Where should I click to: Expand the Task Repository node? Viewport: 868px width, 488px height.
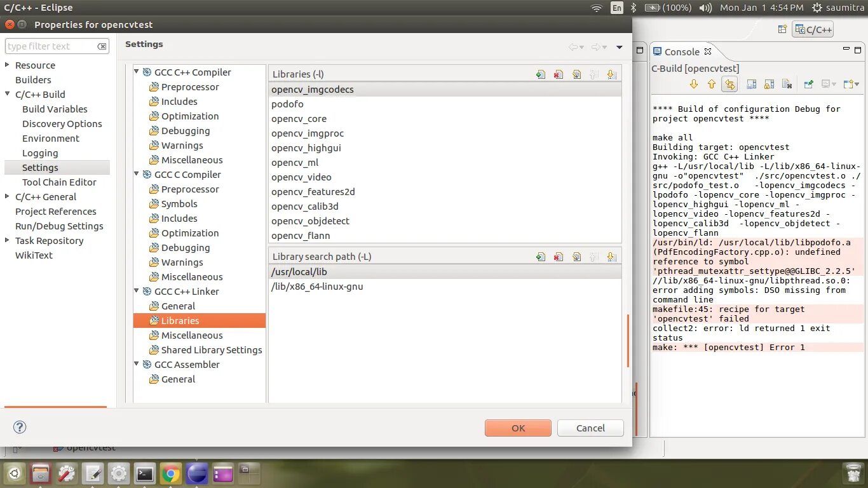coord(8,240)
